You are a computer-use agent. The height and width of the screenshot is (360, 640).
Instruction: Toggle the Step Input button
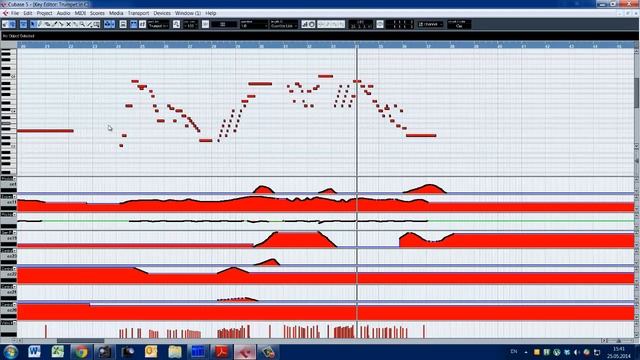point(304,24)
